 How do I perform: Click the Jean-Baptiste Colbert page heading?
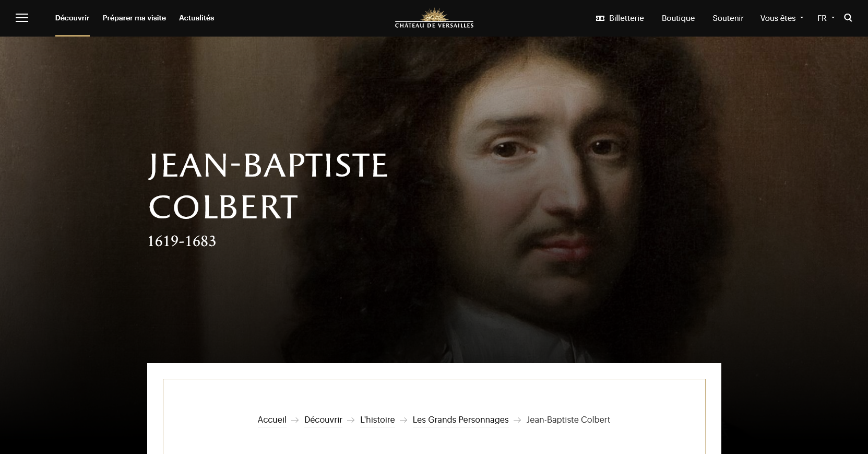pyautogui.click(x=268, y=185)
